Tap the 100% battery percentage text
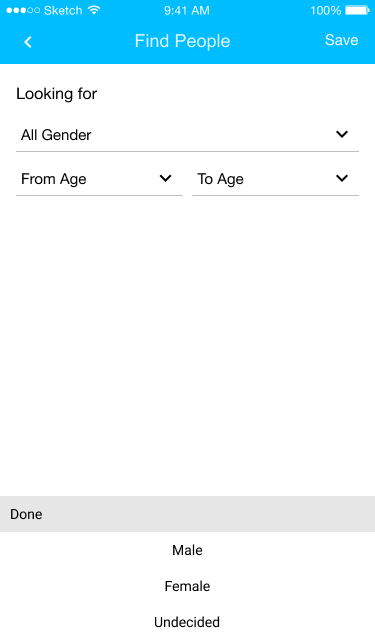The height and width of the screenshot is (640, 375). [326, 10]
